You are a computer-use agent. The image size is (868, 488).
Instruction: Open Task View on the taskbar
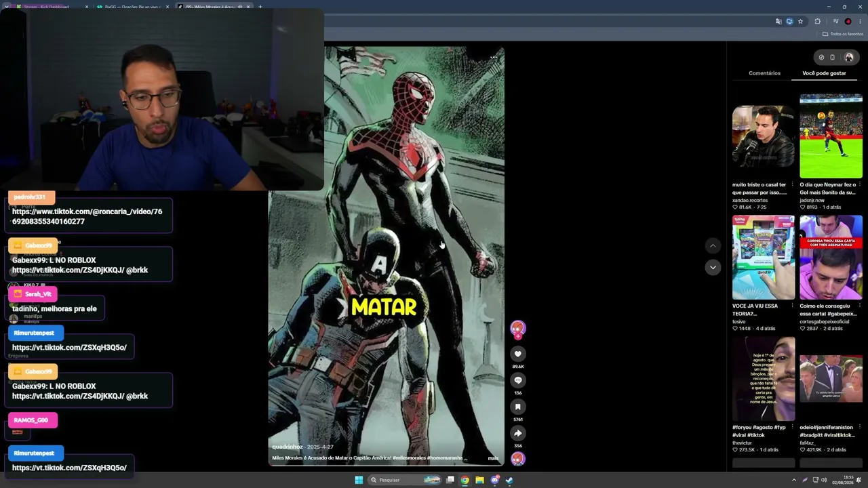pos(450,480)
